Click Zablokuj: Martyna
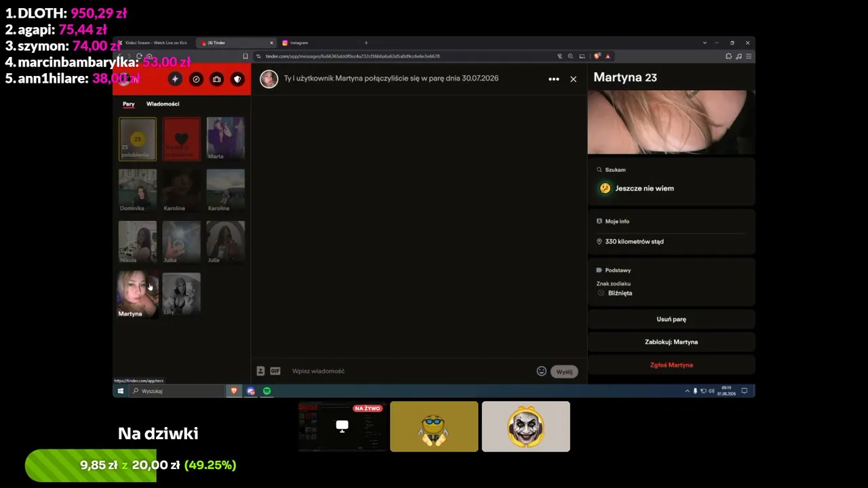Screen dimensions: 868x488 pos(671,342)
